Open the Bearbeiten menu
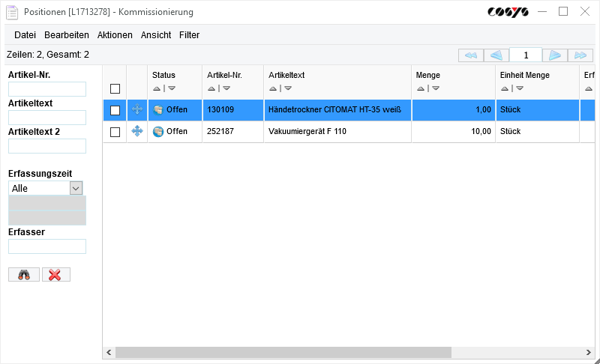 67,35
